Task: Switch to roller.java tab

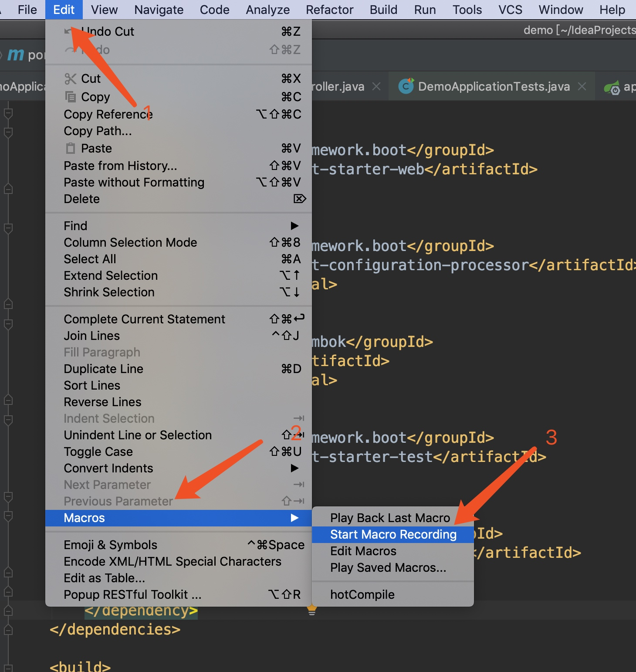Action: pyautogui.click(x=338, y=86)
